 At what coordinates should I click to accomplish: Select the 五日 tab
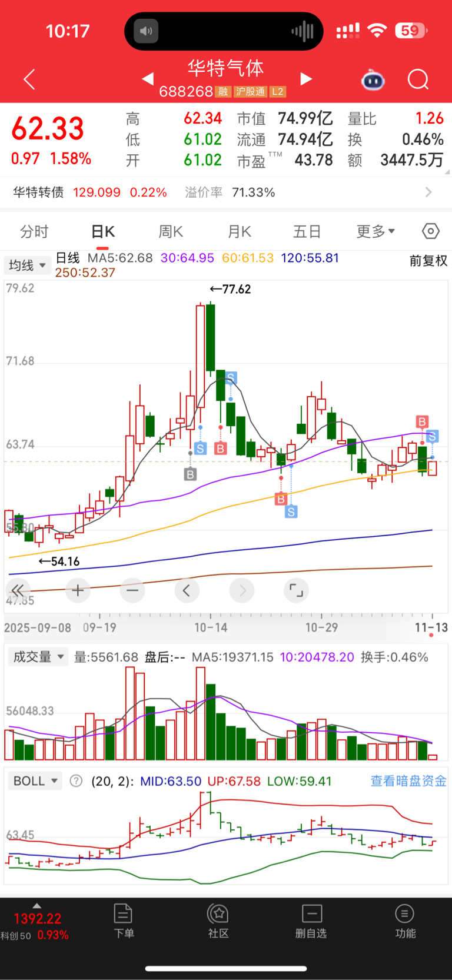[307, 232]
